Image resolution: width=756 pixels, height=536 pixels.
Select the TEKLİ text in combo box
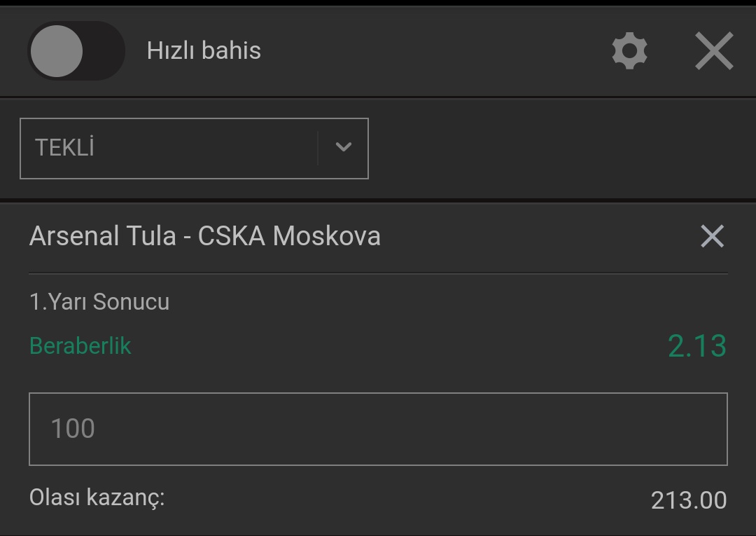(x=64, y=147)
